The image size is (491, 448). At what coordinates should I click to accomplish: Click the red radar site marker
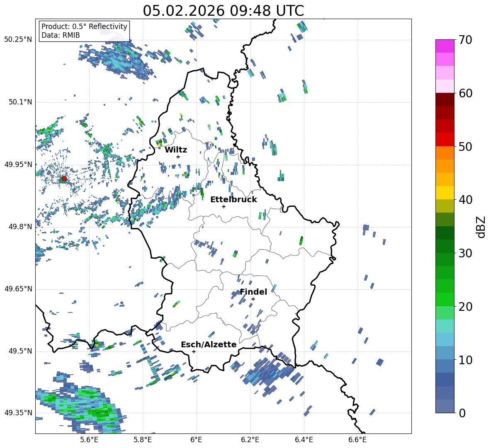64,179
